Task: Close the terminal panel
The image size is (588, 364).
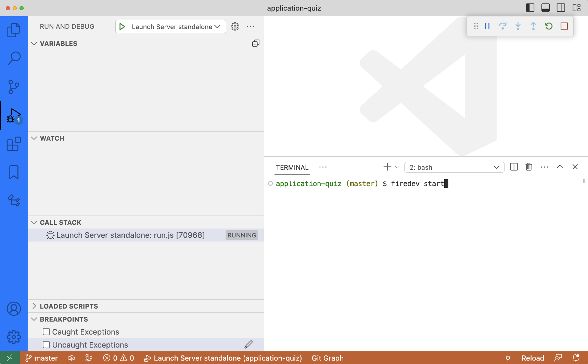Action: point(575,167)
